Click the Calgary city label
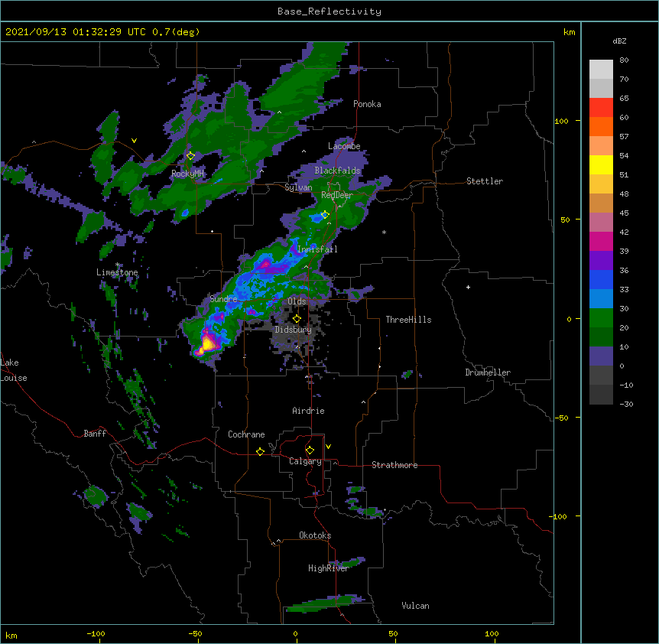The width and height of the screenshot is (659, 644). [305, 461]
